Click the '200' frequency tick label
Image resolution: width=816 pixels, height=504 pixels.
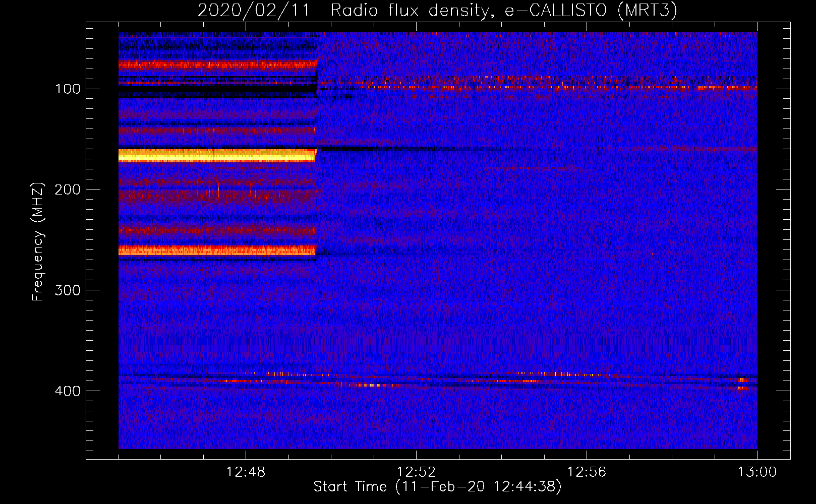click(x=68, y=190)
